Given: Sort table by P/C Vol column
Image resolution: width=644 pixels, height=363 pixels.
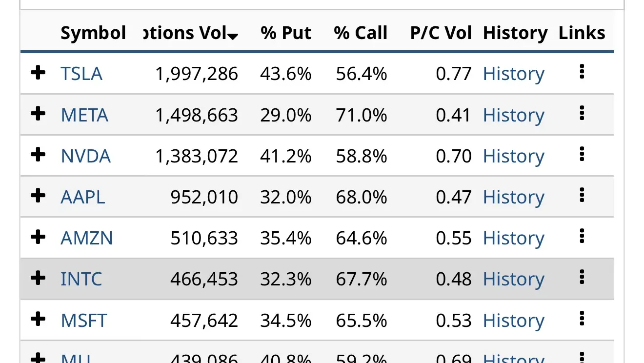Looking at the screenshot, I should [441, 33].
